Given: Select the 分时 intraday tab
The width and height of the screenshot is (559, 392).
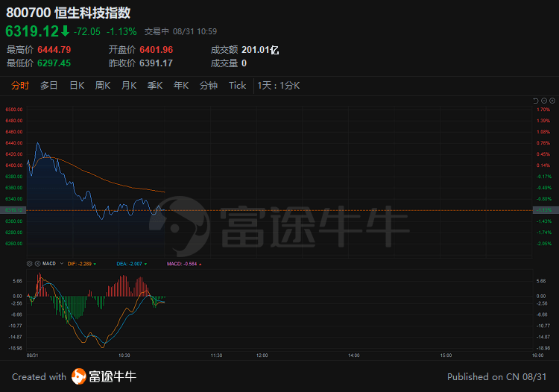Looking at the screenshot, I should point(20,86).
